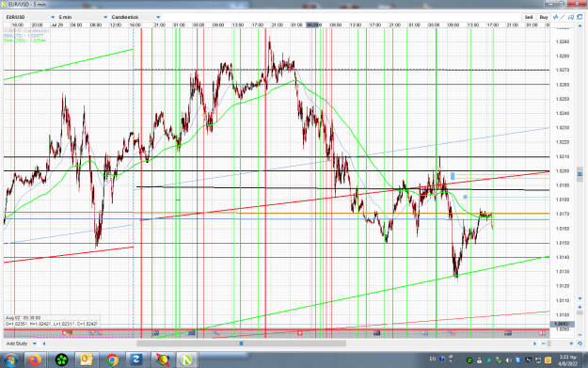
Task: Click the Buy button
Action: pos(544,17)
